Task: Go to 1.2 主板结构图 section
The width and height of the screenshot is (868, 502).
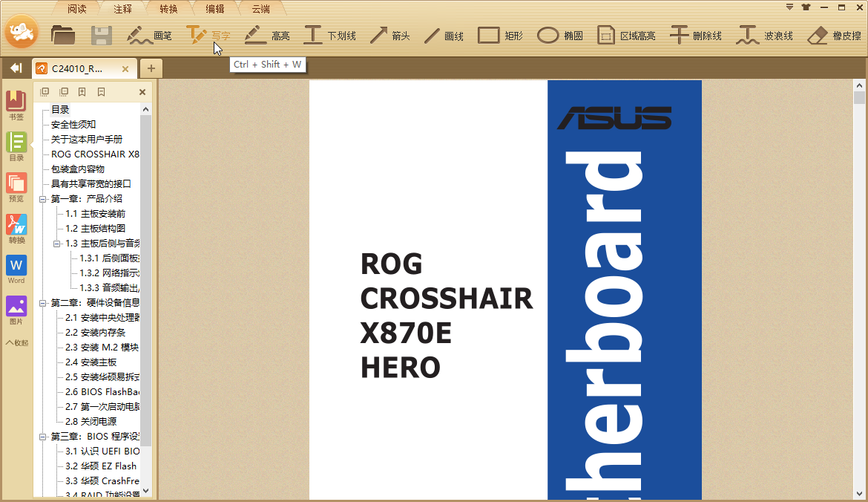Action: click(95, 228)
